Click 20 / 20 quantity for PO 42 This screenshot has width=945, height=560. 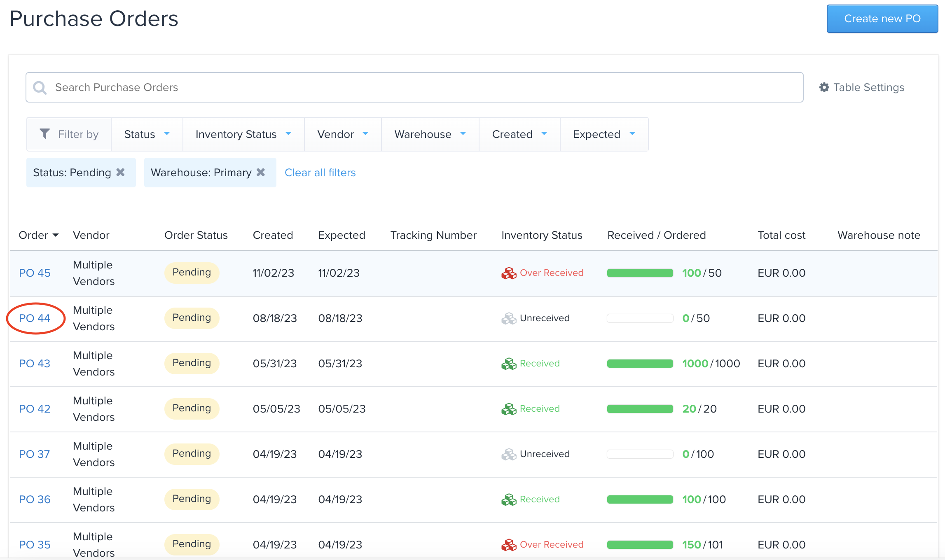[x=699, y=409]
